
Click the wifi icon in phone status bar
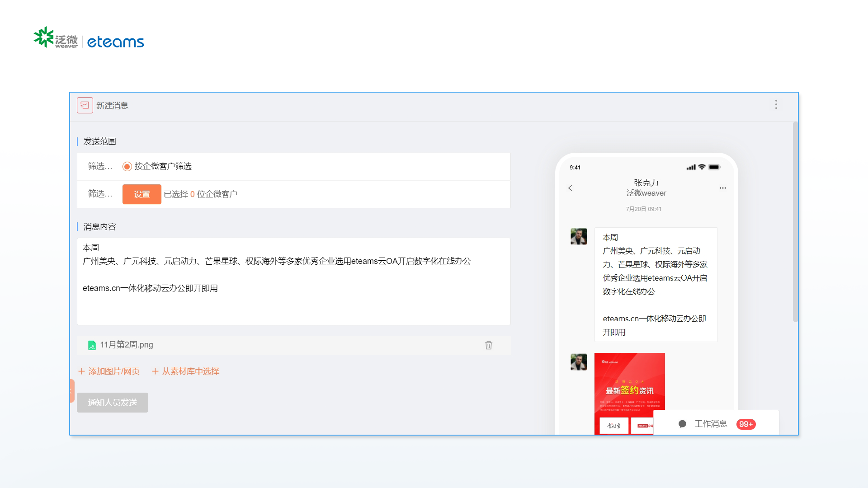702,167
